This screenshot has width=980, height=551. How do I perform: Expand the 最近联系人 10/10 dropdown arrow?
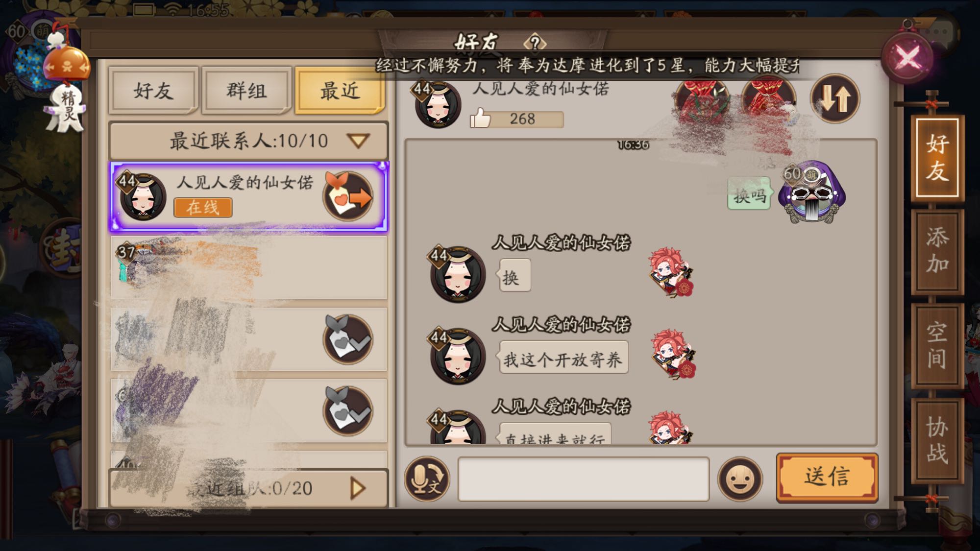tap(358, 141)
